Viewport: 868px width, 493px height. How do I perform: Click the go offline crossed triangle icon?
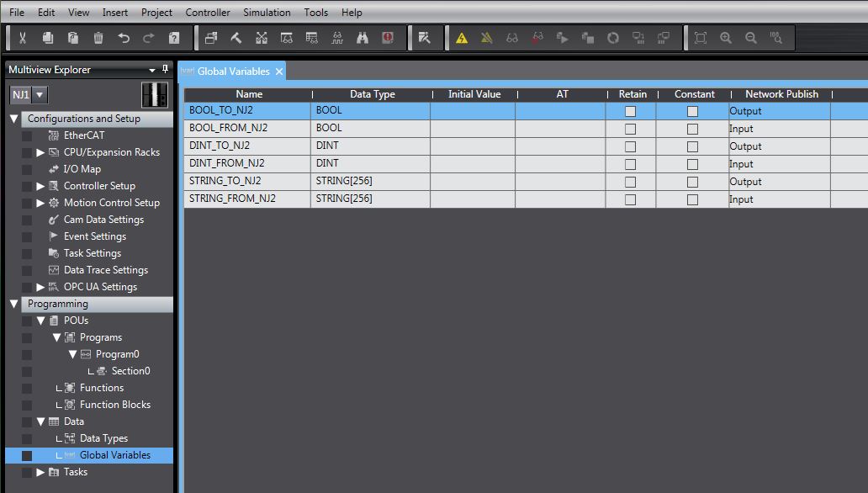coord(487,38)
